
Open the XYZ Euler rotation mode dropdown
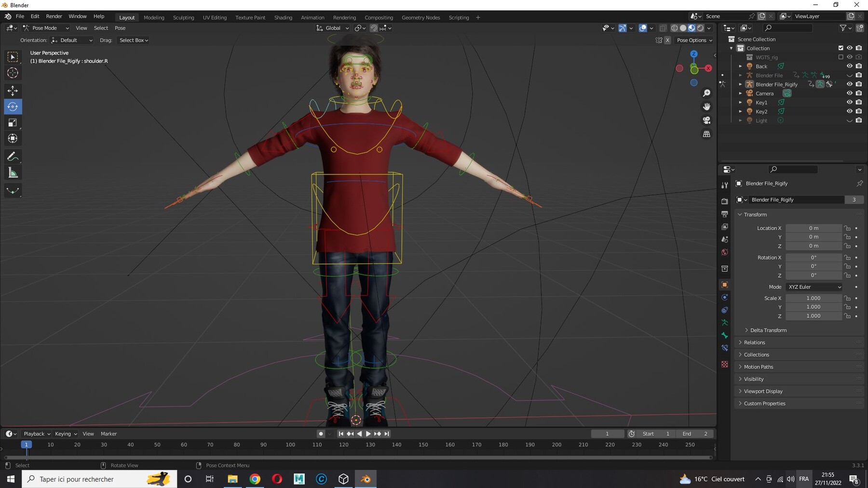(814, 287)
